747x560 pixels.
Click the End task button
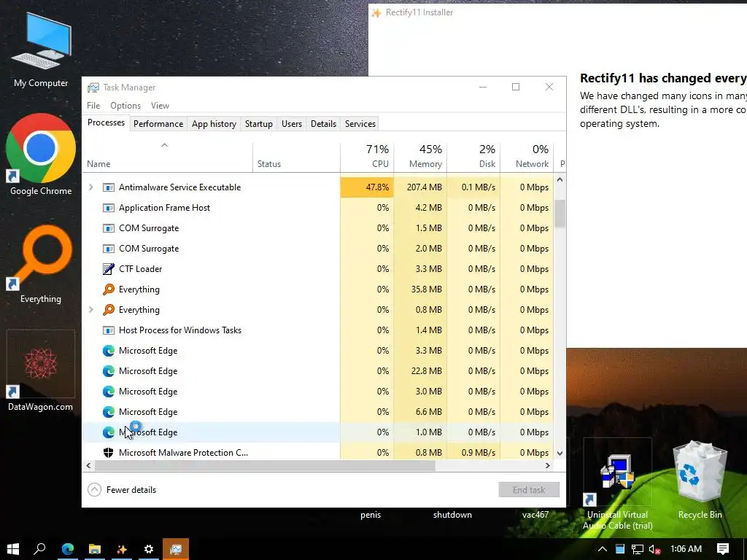point(529,489)
